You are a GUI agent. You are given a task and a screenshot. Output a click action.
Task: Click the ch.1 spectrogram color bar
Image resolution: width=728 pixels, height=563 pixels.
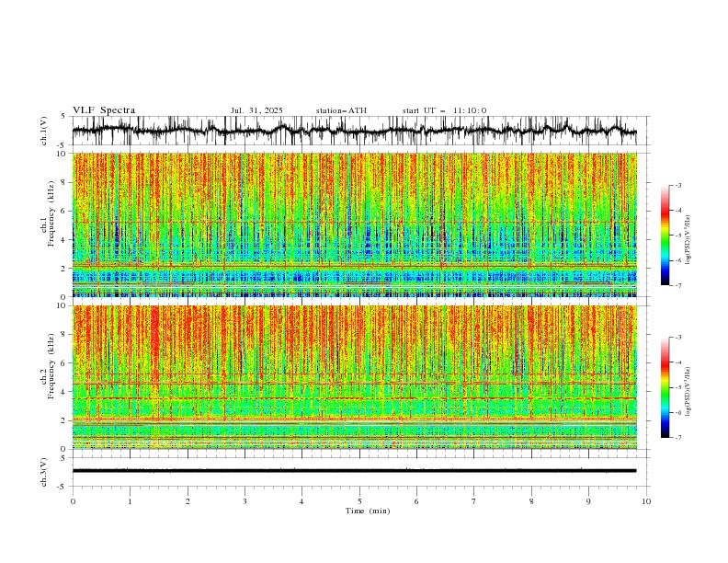(665, 236)
